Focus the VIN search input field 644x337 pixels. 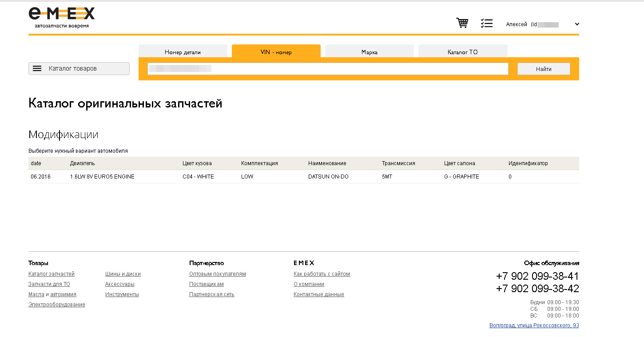click(x=328, y=69)
